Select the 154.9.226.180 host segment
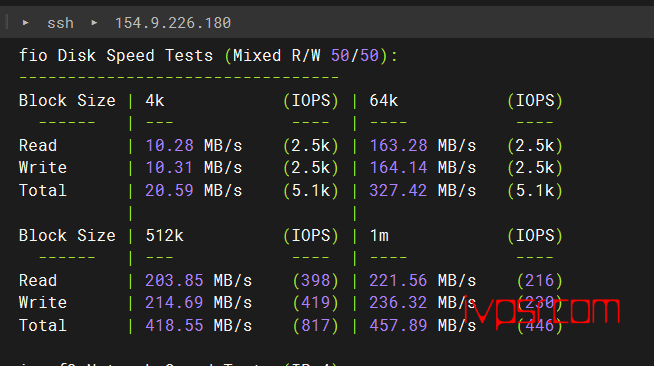This screenshot has width=654, height=366. pos(173,23)
